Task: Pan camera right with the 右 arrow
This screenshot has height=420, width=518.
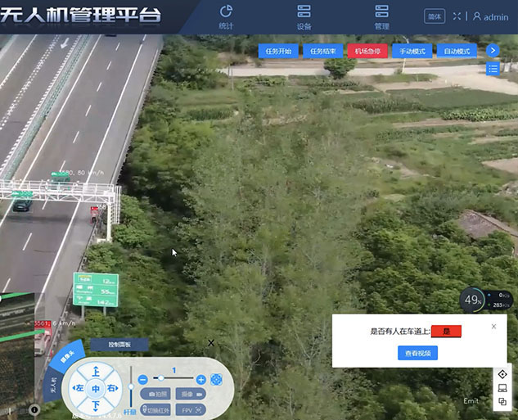Action: (111, 388)
